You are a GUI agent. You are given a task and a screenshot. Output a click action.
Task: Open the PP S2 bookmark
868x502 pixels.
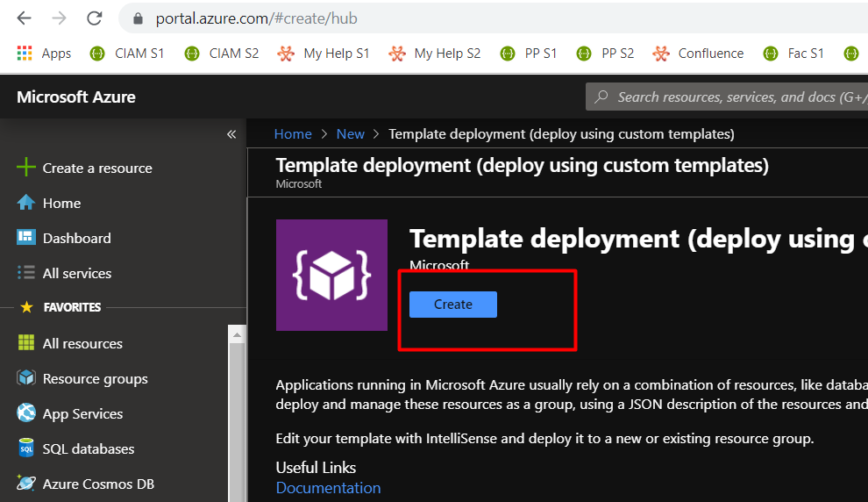point(606,54)
